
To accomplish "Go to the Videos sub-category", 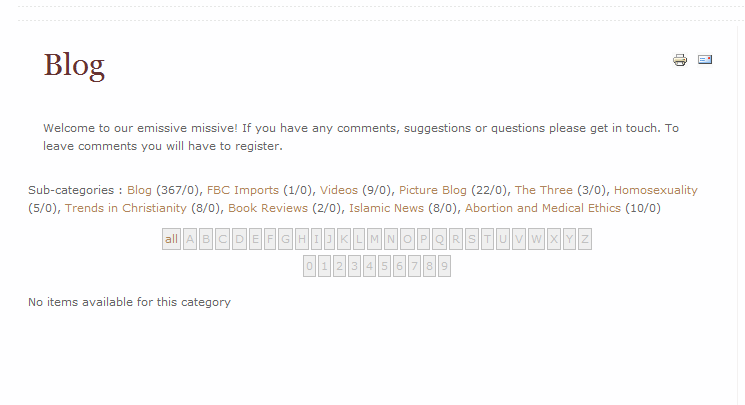I will coord(339,190).
